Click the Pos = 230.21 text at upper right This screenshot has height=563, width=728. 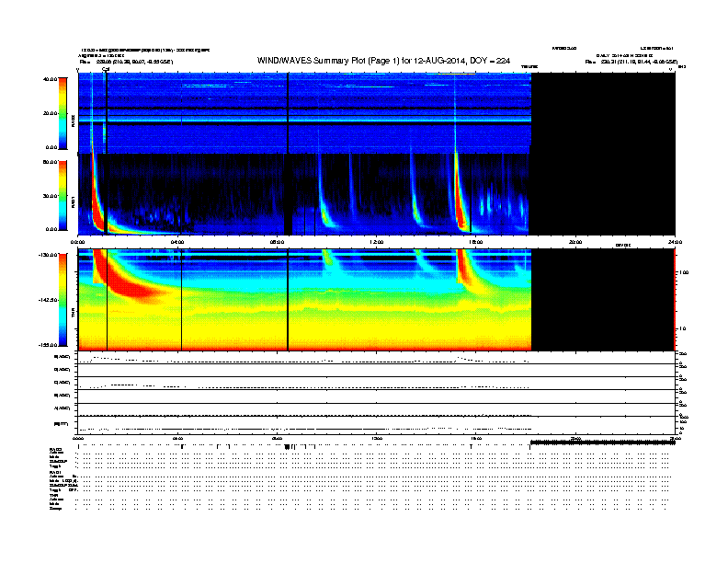click(631, 62)
